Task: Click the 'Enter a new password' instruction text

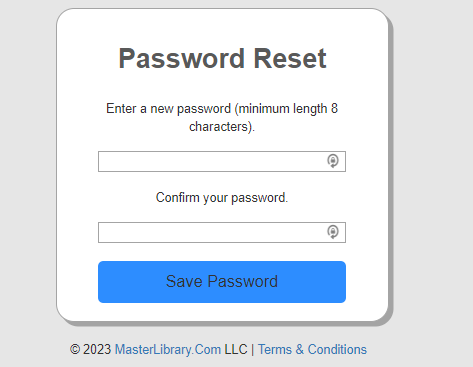Action: tap(222, 117)
